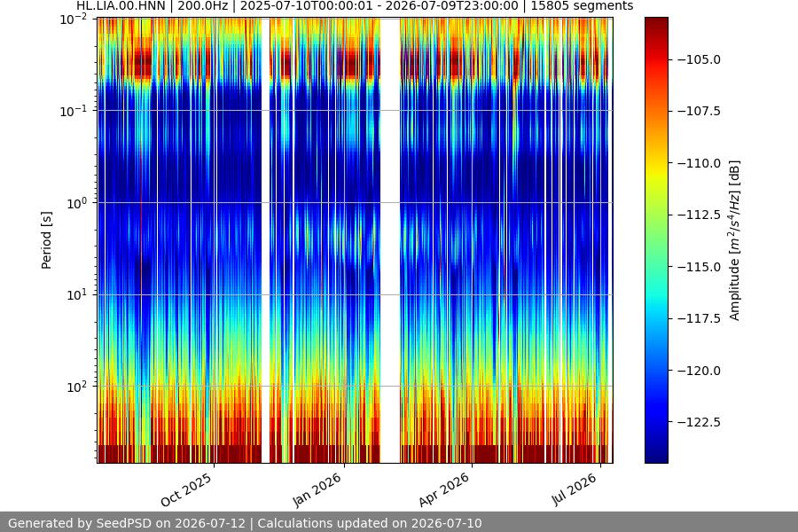
Task: Click the yellow band of the colorbar
Action: 656,170
